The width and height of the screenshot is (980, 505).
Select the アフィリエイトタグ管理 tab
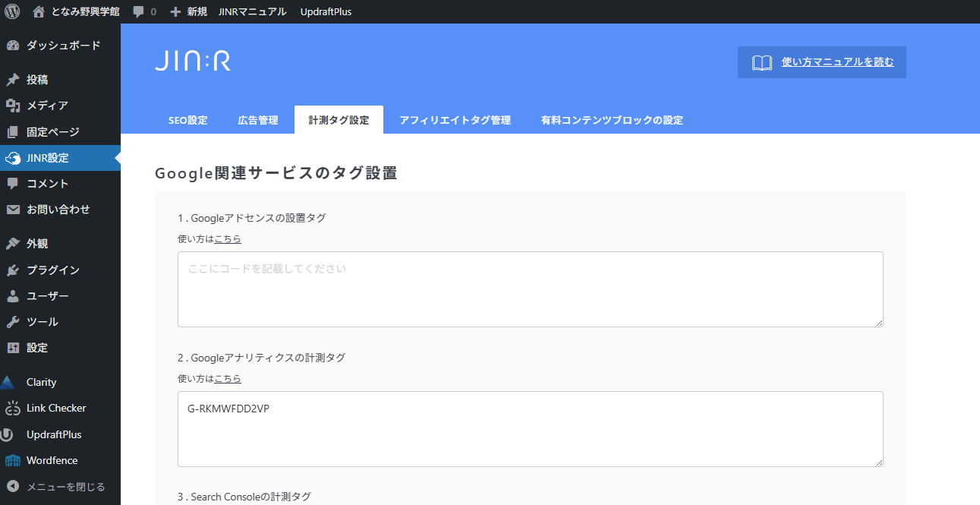pyautogui.click(x=455, y=120)
